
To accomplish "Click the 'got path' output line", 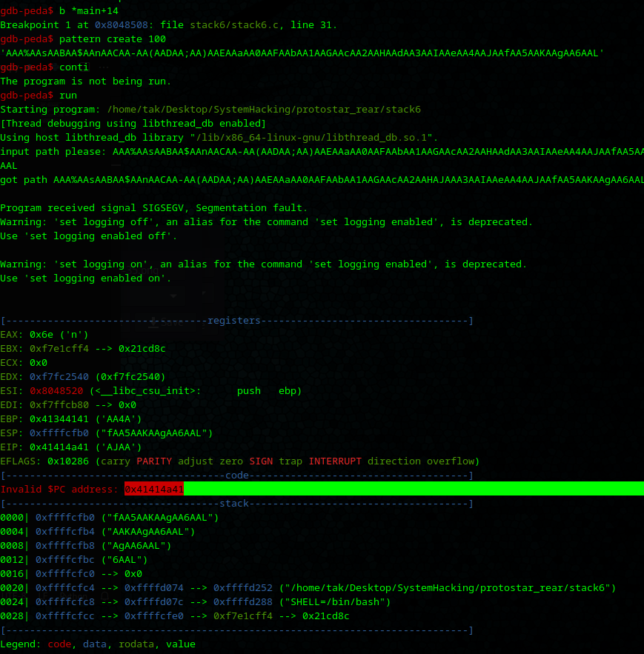I will [322, 180].
